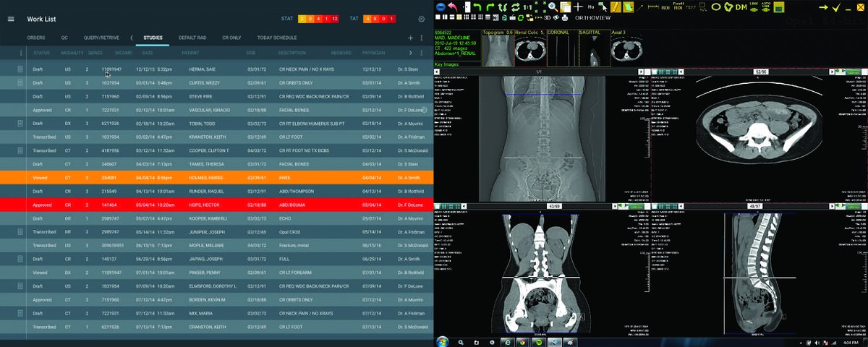This screenshot has width=868, height=347.
Task: Toggle the note icon for HERMA, SAIE row
Action: [21, 69]
